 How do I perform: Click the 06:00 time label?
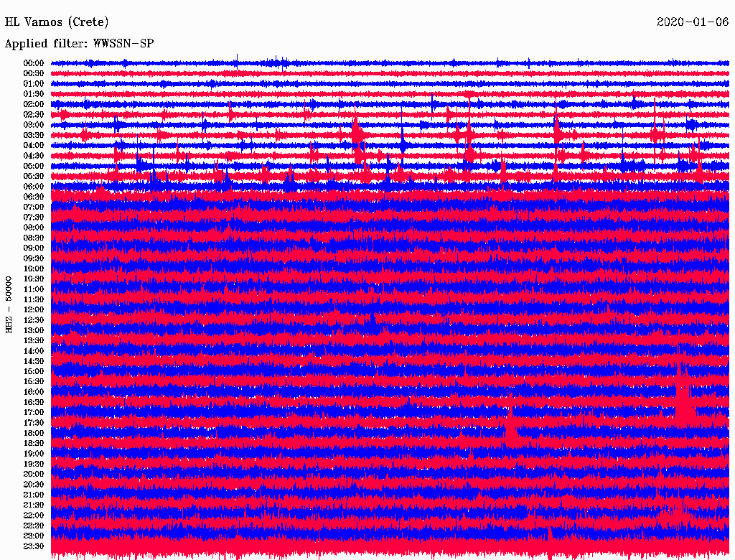(34, 186)
